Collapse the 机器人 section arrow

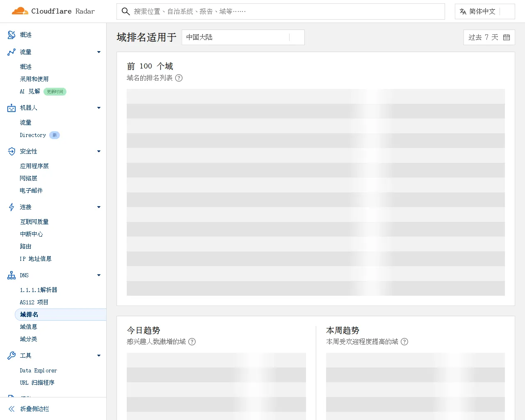[99, 108]
